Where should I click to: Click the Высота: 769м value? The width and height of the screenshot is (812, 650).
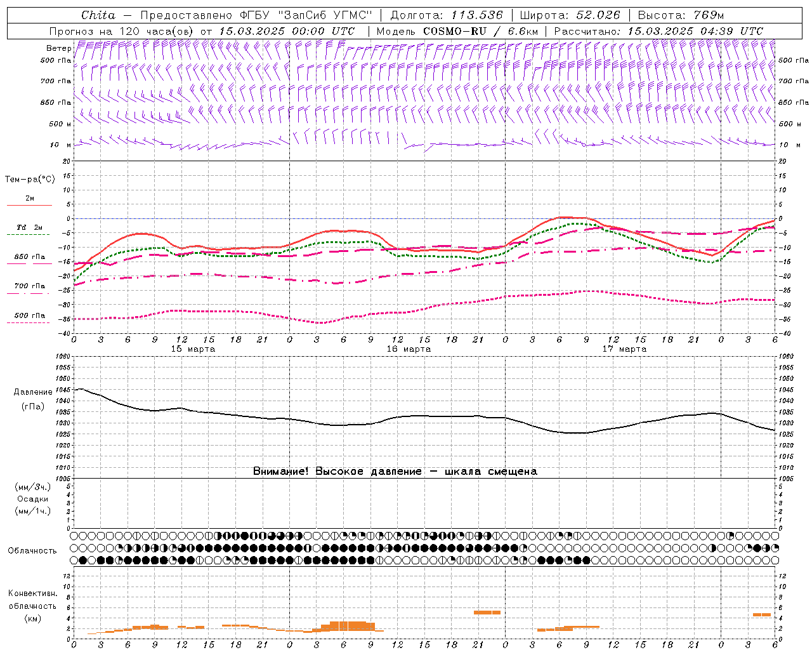681,15
